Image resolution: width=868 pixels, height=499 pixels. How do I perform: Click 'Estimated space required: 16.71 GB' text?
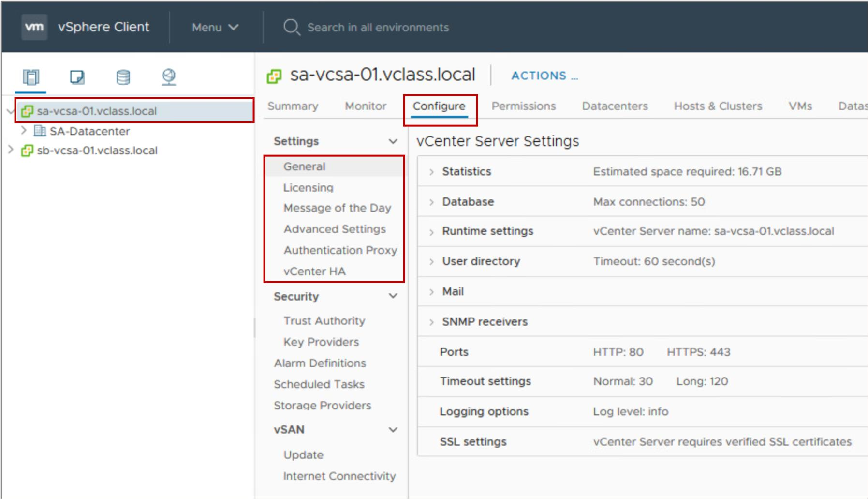tap(687, 172)
